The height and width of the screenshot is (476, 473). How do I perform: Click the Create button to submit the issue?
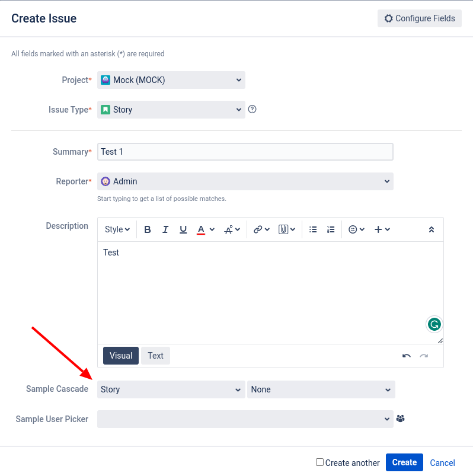(404, 462)
